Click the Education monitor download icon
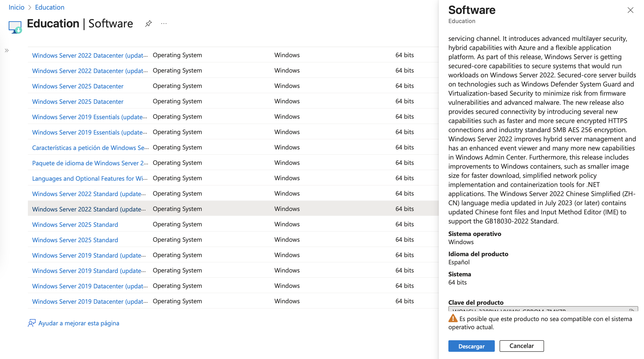The height and width of the screenshot is (359, 644). tap(15, 27)
